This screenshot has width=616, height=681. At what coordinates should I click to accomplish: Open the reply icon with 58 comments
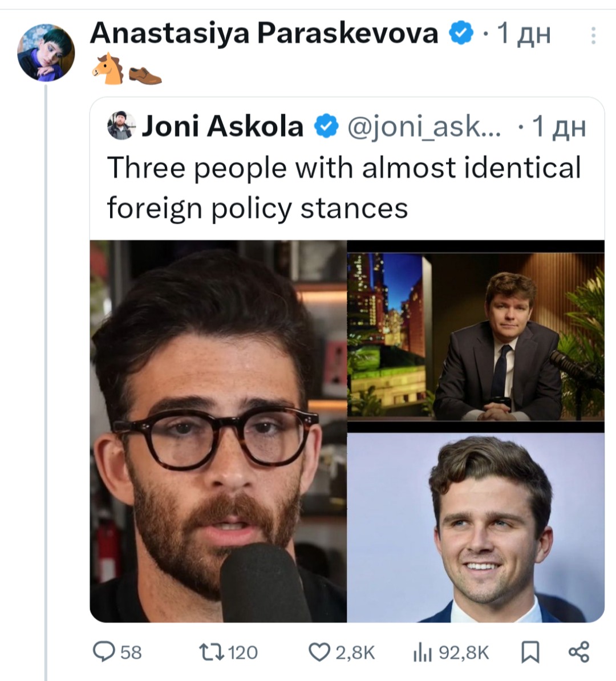tap(104, 651)
